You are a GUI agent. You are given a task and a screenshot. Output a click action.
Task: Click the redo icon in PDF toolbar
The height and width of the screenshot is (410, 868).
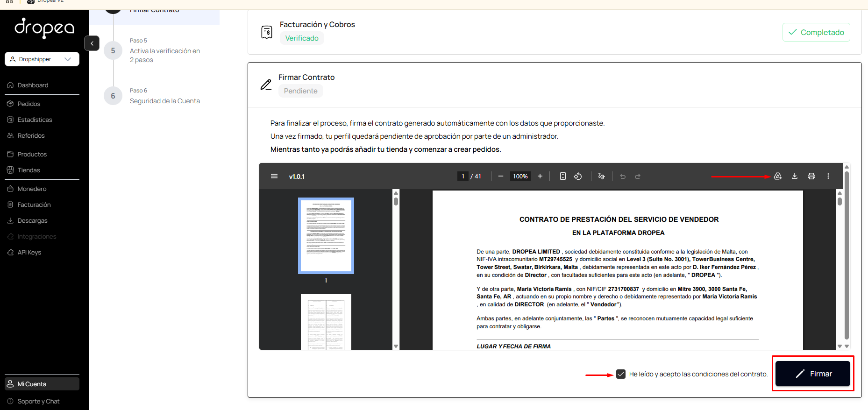coord(638,176)
